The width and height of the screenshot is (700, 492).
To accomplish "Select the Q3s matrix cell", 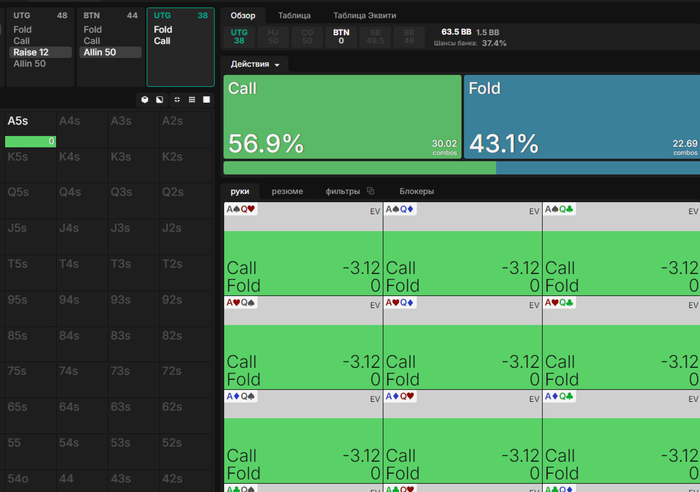I will click(x=133, y=201).
